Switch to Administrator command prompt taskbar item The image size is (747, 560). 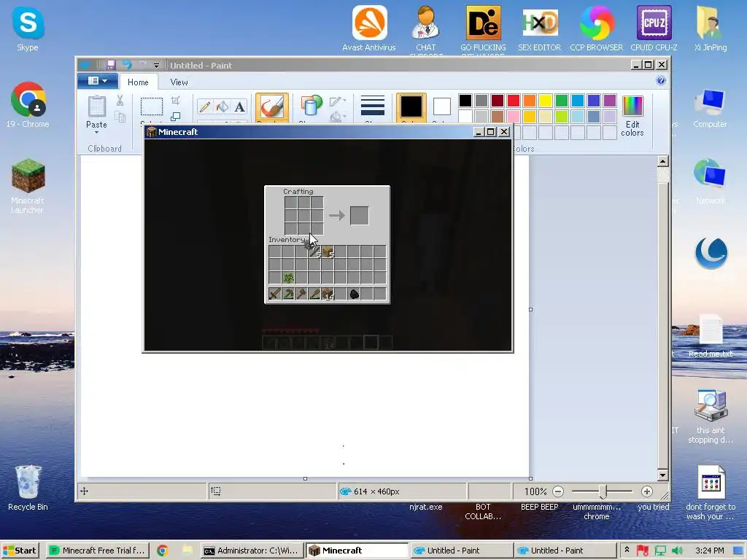coord(252,551)
